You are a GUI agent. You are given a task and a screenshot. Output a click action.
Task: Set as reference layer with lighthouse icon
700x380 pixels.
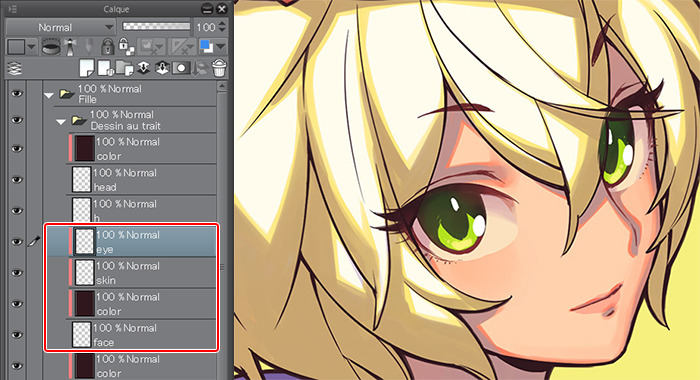pos(70,46)
